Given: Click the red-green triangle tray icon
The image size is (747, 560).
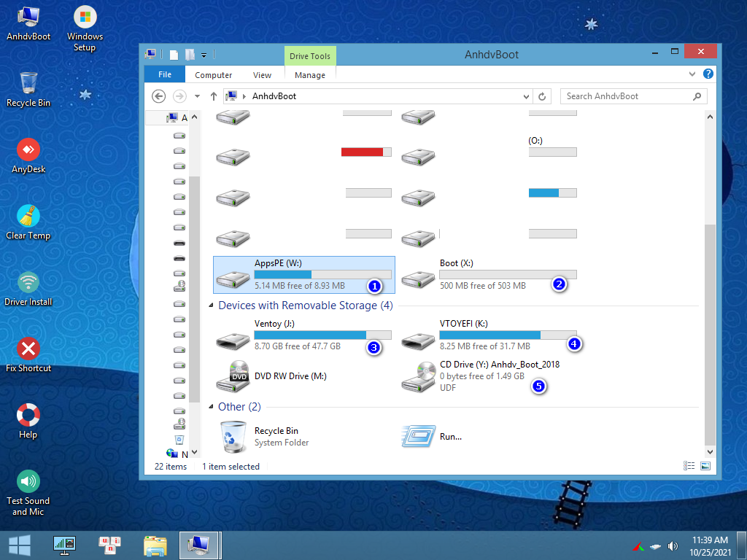Looking at the screenshot, I should coord(638,546).
